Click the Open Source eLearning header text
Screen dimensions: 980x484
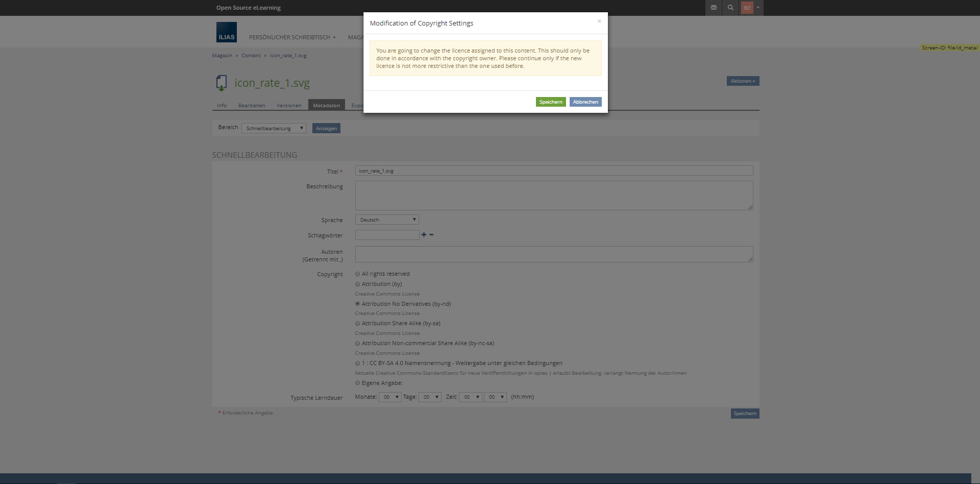(249, 8)
